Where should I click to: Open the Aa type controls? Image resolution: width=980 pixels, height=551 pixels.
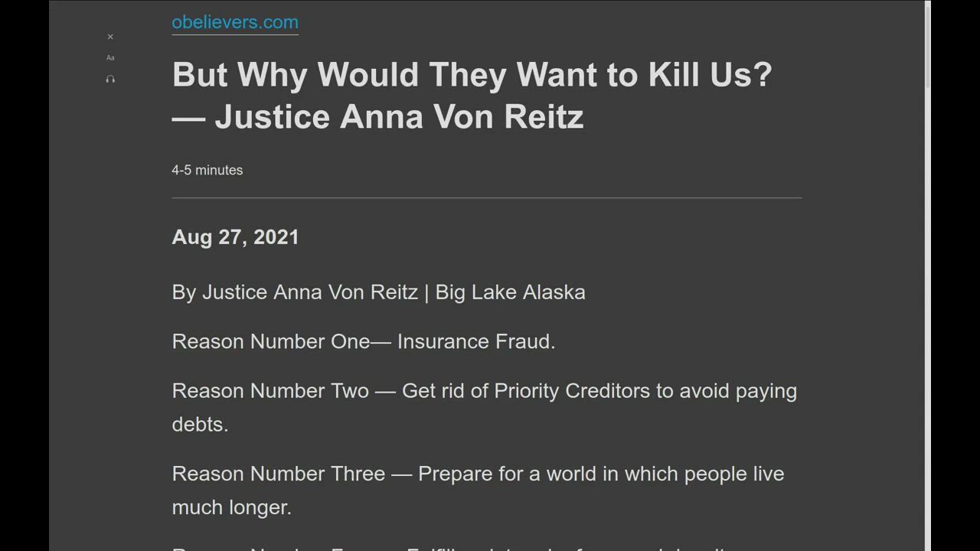click(110, 58)
